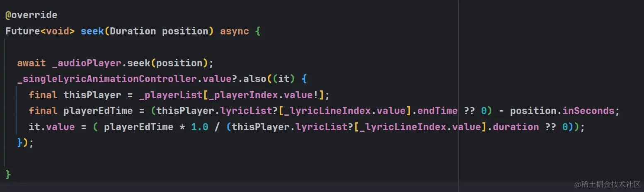Click the _playerList identifier
Screen dimensions: 644x192
click(x=171, y=95)
